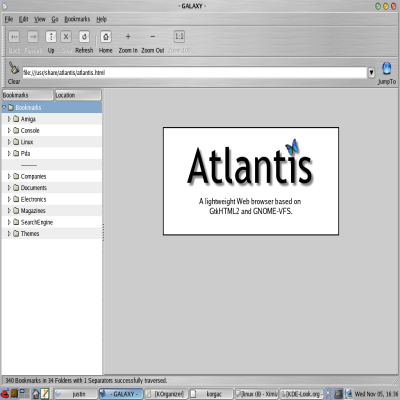Click the Back arrow toolbar icon

coord(14,37)
